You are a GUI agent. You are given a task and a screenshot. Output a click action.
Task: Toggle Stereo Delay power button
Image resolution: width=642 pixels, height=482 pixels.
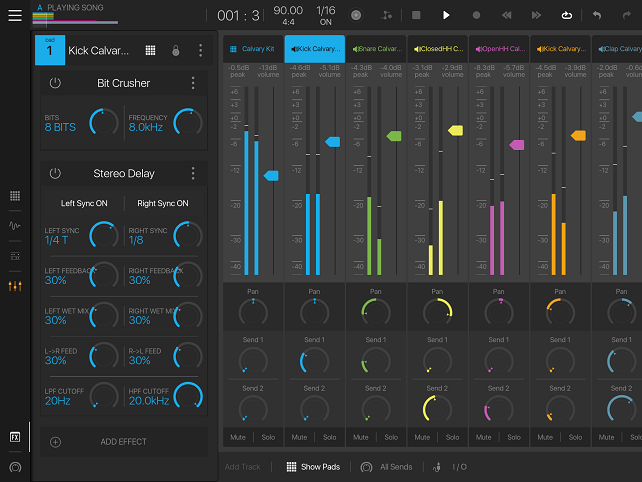[55, 174]
